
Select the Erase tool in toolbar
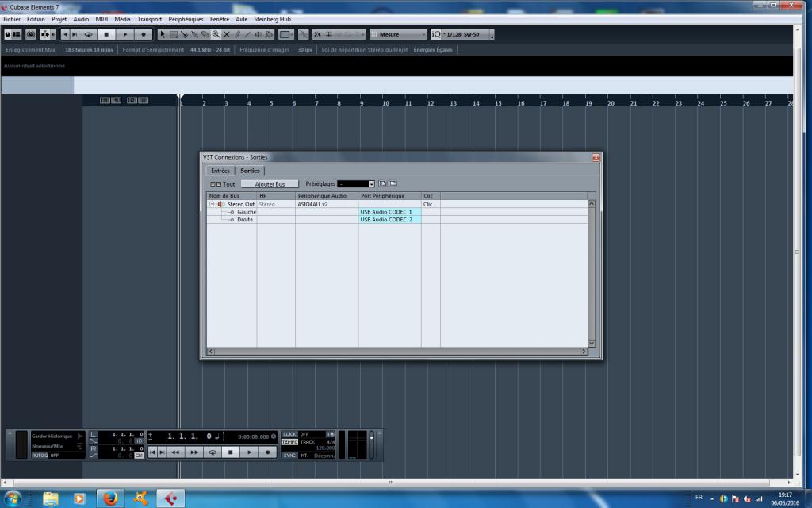click(x=205, y=34)
